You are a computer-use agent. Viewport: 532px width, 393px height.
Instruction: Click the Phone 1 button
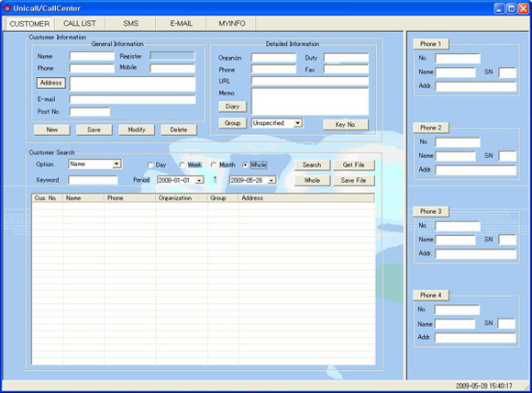pyautogui.click(x=431, y=44)
